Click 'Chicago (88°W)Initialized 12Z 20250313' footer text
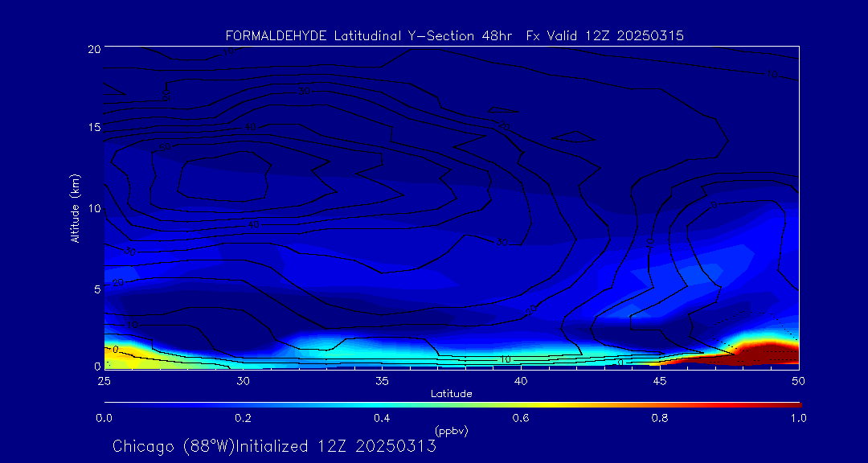The height and width of the screenshot is (463, 868). (x=275, y=446)
